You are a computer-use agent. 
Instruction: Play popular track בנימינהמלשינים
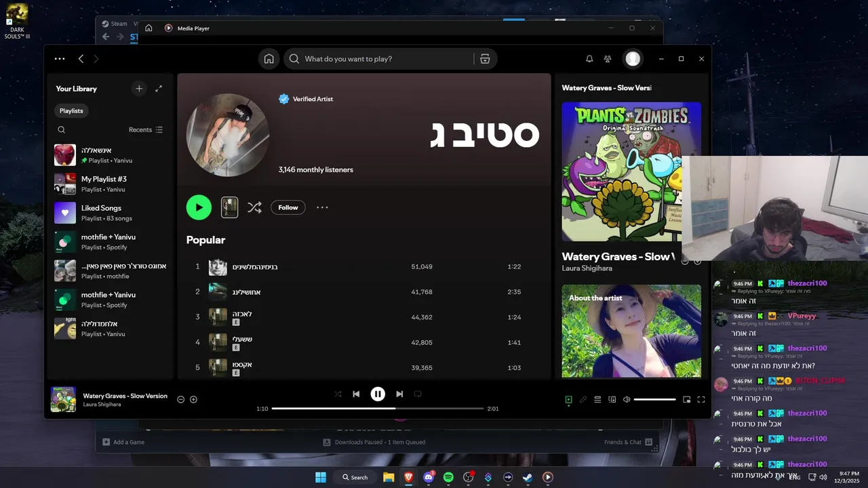255,267
